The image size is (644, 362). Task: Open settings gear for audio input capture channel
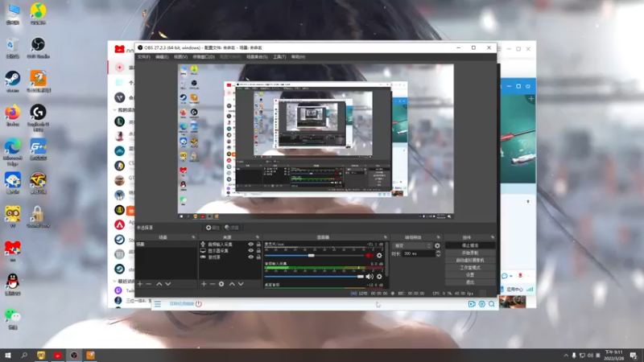[379, 277]
